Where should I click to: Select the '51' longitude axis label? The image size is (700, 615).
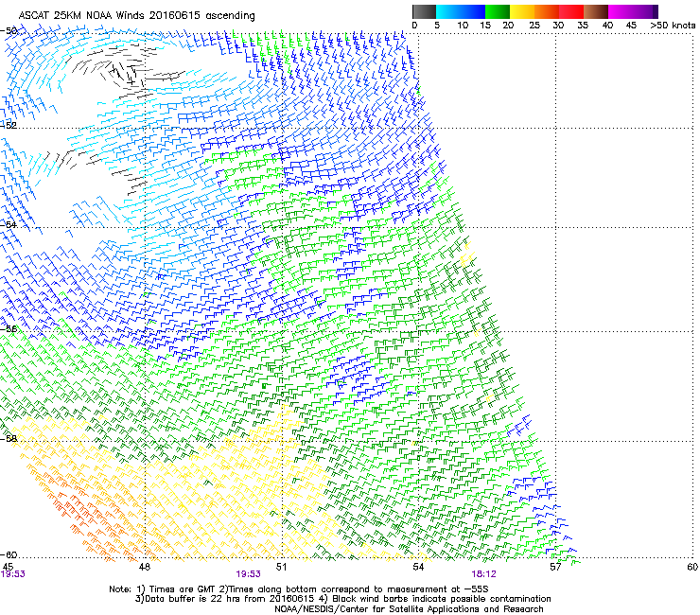(x=281, y=567)
